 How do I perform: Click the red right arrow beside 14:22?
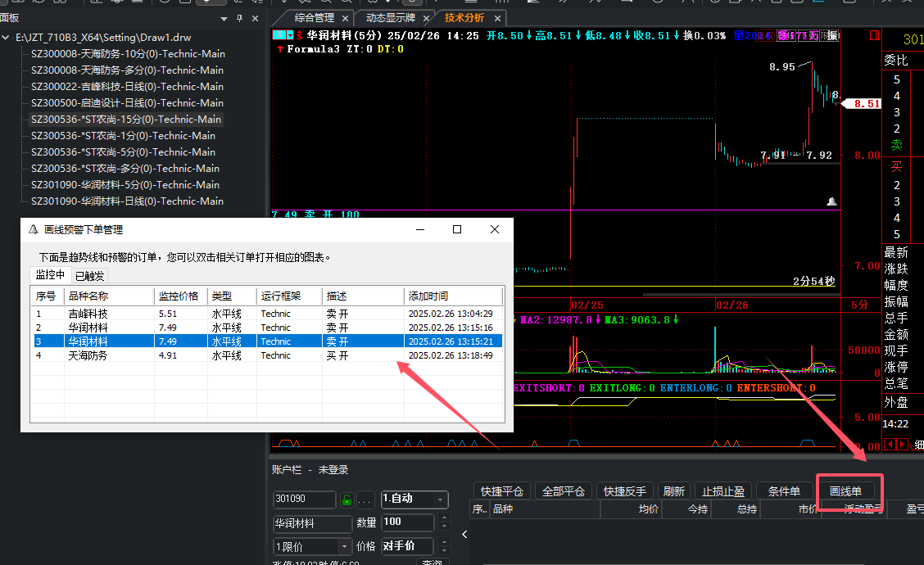coord(902,445)
